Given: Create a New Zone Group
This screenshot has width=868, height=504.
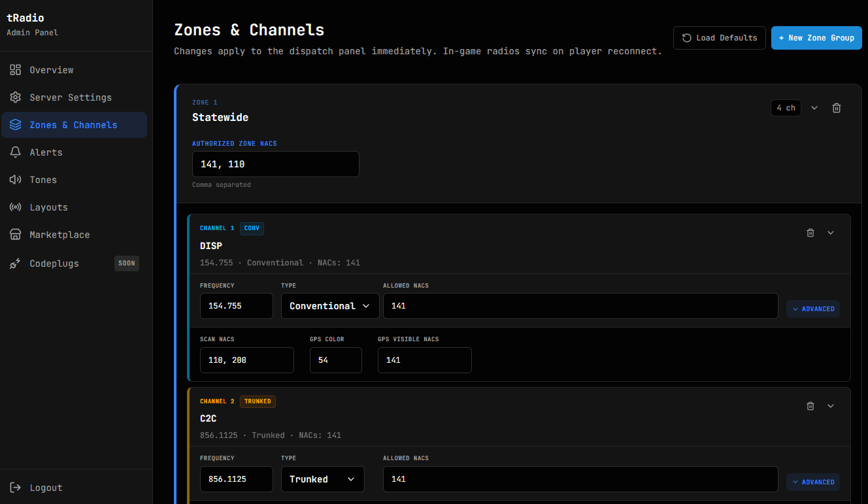Looking at the screenshot, I should pyautogui.click(x=816, y=38).
